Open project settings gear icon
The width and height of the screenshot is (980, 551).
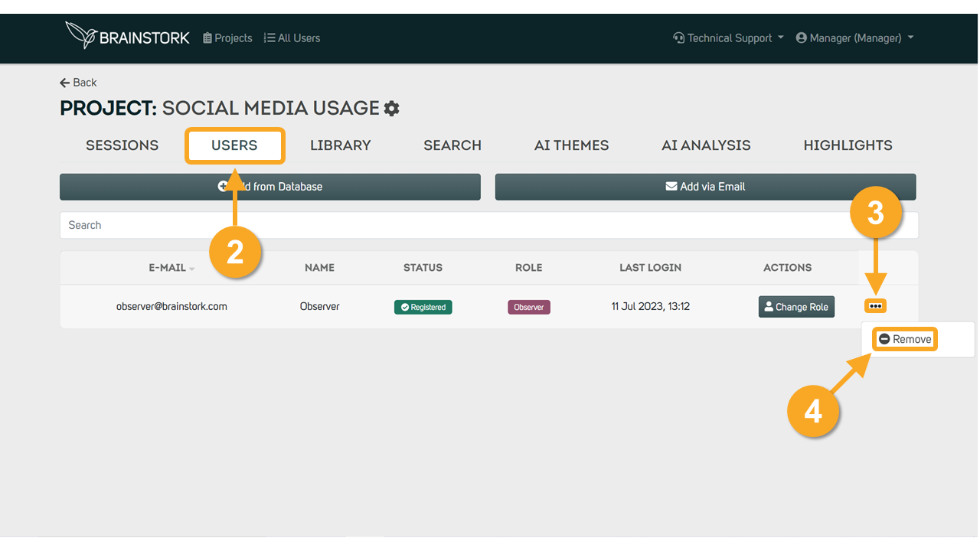pos(392,109)
